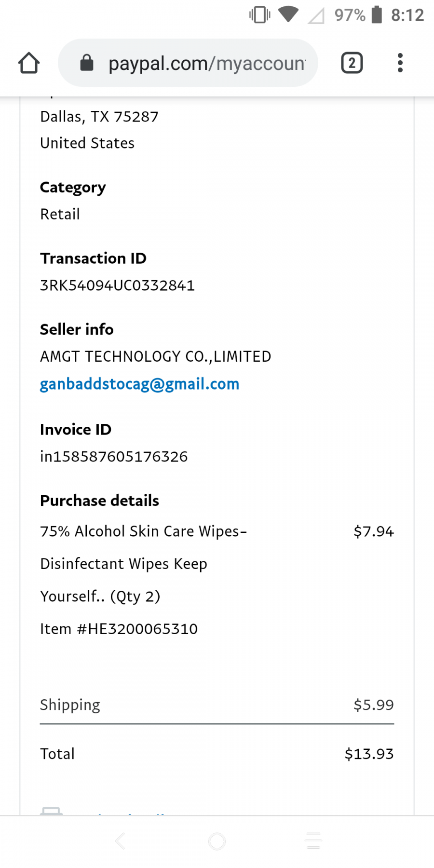
Task: Tap the Android home circle button
Action: 217,841
